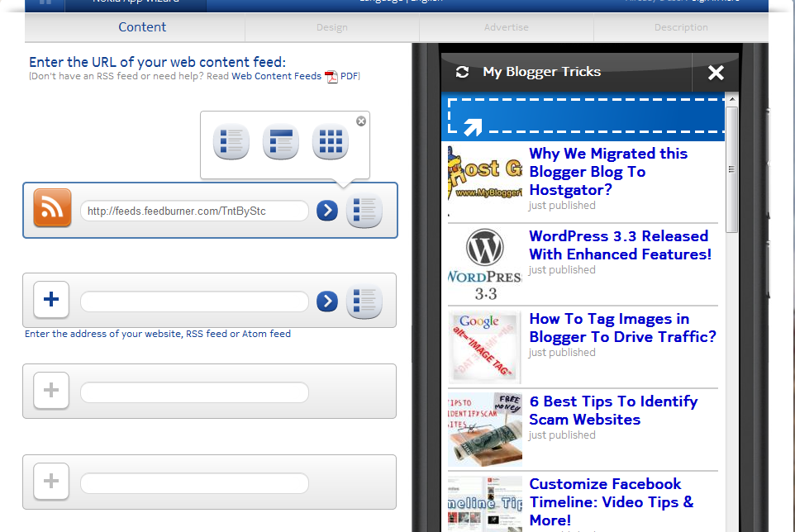Click the Hostgator article thumbnail
Screen dimensions: 795x532
click(485, 181)
